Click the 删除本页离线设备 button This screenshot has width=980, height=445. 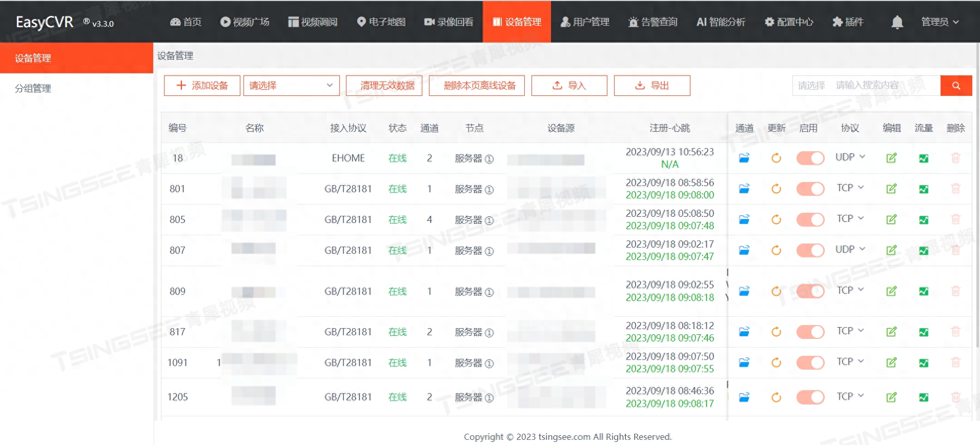(477, 86)
